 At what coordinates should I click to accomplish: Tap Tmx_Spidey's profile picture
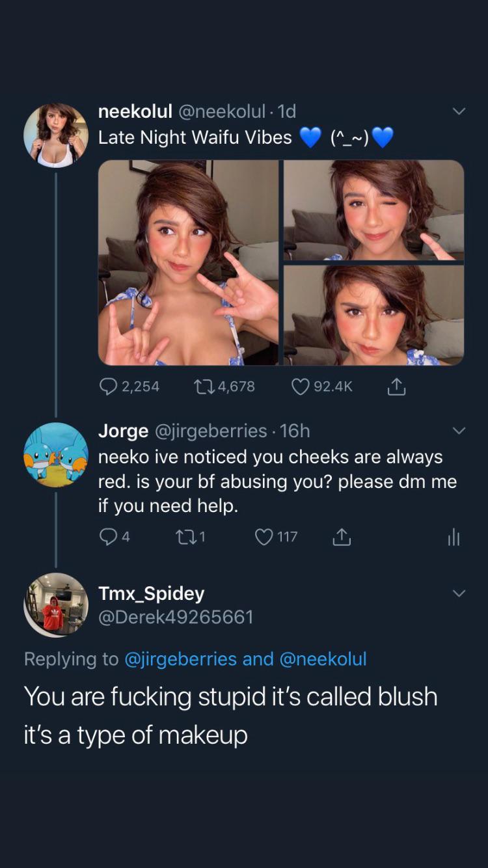(x=56, y=605)
